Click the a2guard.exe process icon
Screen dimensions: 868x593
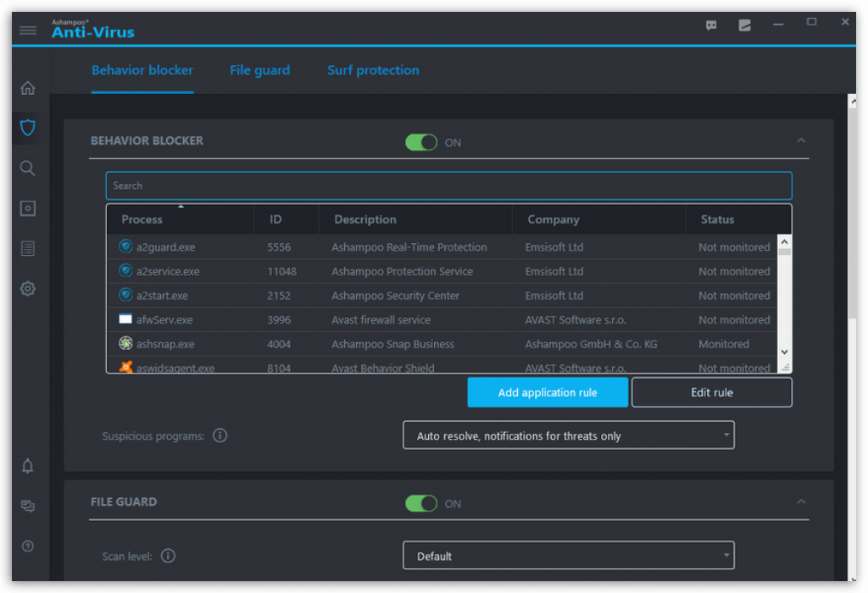click(125, 247)
